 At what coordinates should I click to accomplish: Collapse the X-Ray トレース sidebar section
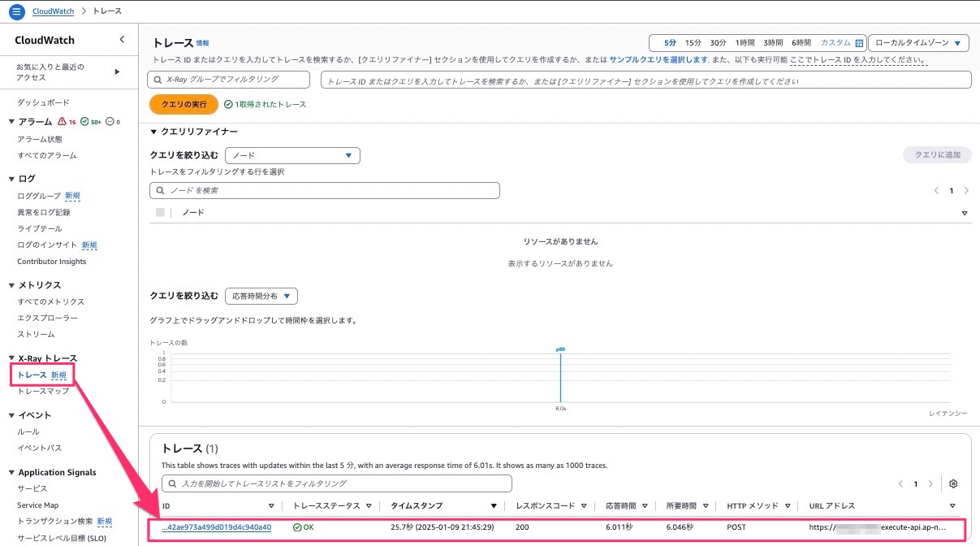[11, 358]
